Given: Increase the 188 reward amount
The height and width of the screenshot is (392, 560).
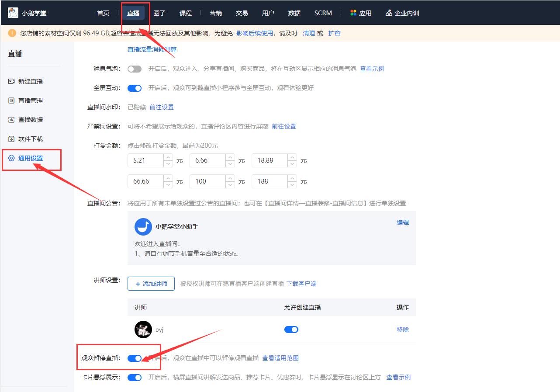Looking at the screenshot, I should click(292, 179).
